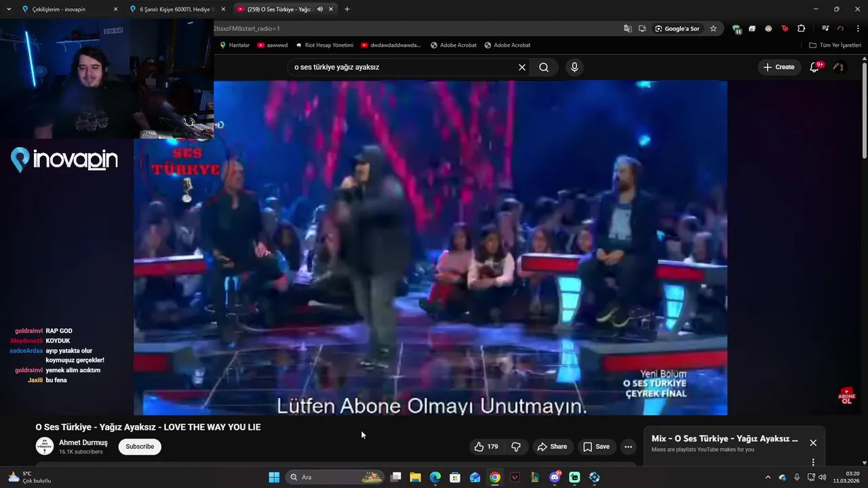Start voice search with the microphone icon
Viewport: 868px width, 488px height.
point(574,67)
